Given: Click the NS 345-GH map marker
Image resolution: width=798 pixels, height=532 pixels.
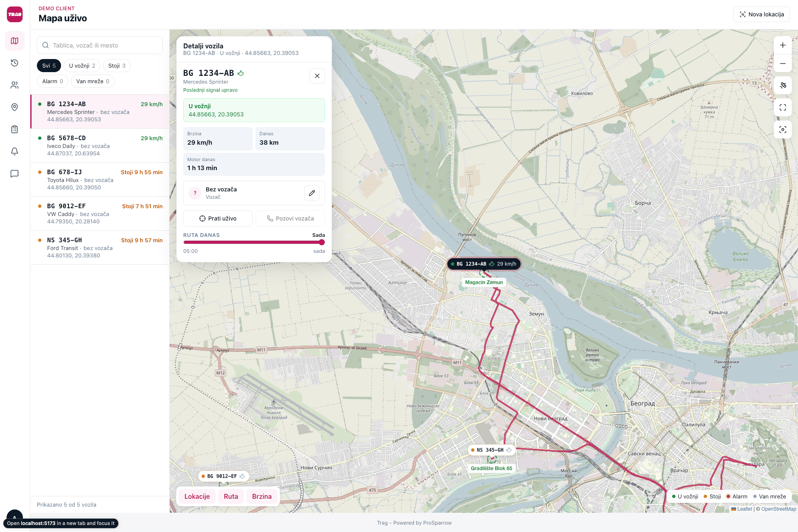Looking at the screenshot, I should coord(491,450).
